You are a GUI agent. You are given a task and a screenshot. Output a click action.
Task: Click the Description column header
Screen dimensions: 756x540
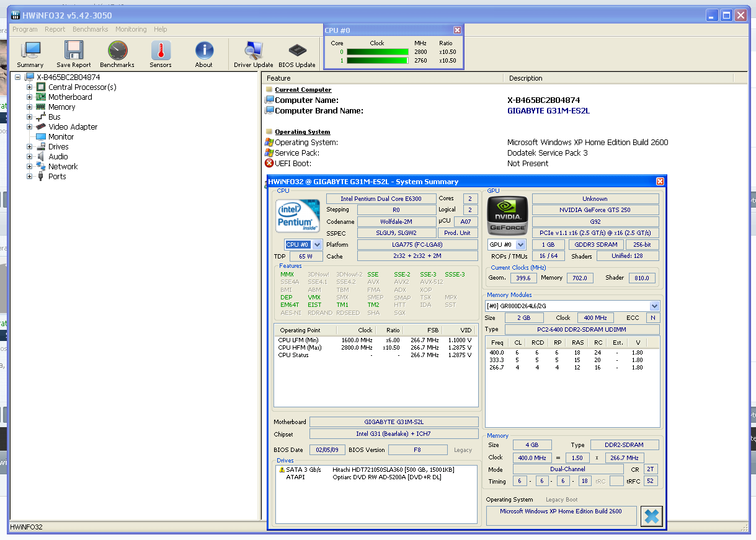tap(618, 78)
